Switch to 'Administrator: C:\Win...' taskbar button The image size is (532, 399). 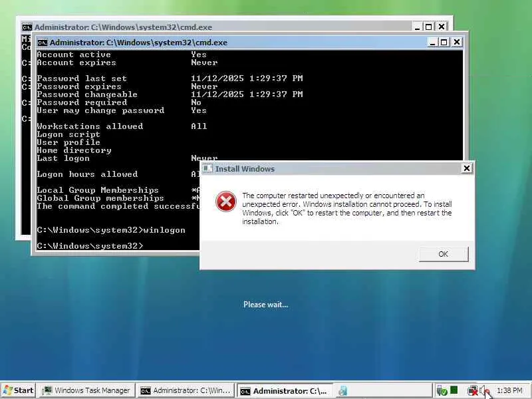click(x=186, y=391)
